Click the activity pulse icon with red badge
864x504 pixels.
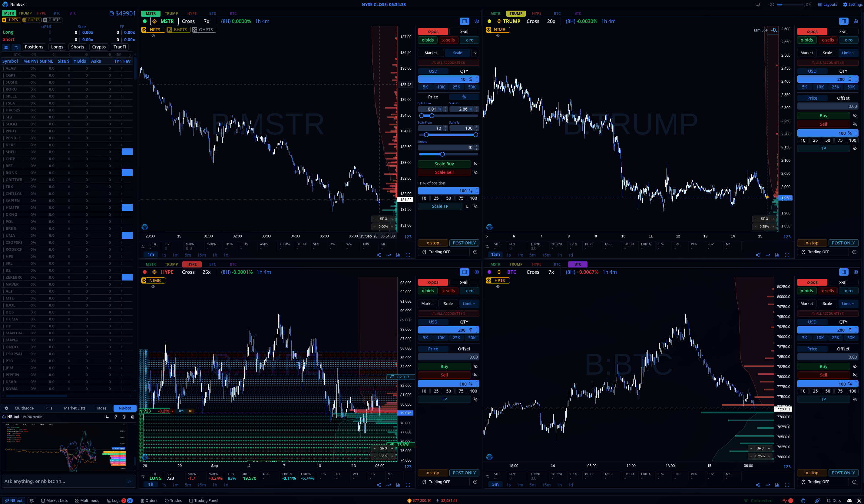(x=787, y=501)
